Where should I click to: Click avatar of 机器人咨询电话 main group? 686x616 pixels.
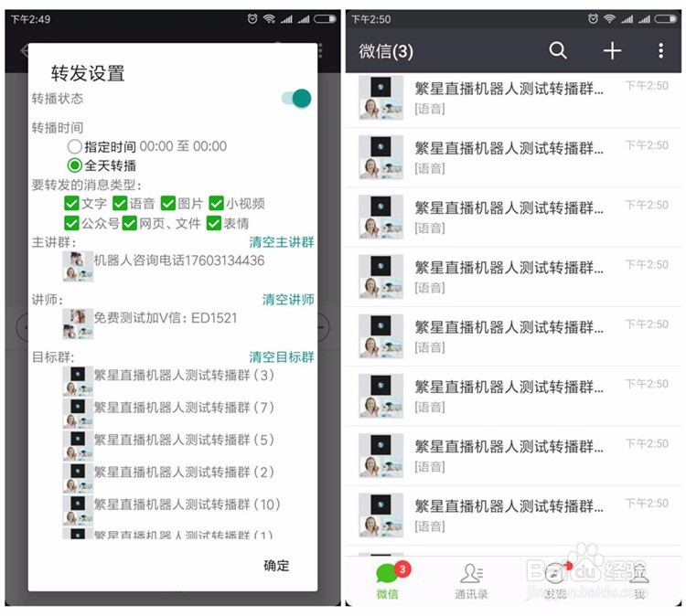[78, 266]
